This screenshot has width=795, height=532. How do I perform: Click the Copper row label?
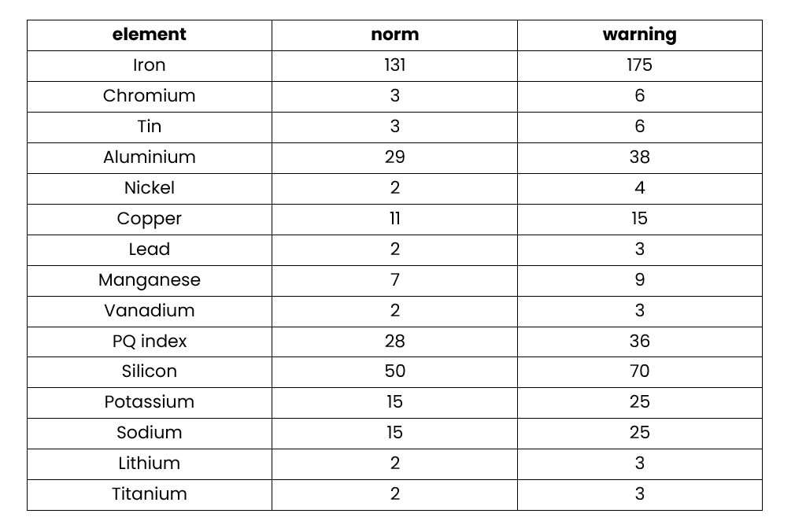tap(150, 219)
